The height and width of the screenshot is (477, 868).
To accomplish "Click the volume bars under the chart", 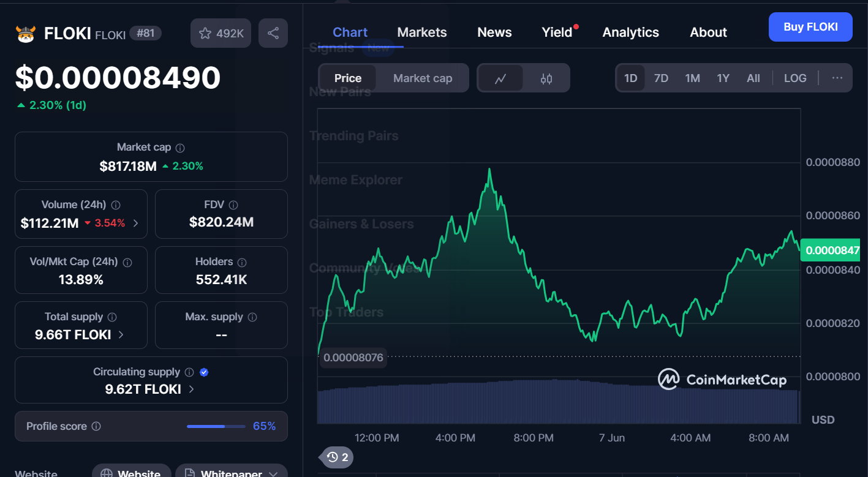I will (x=559, y=402).
